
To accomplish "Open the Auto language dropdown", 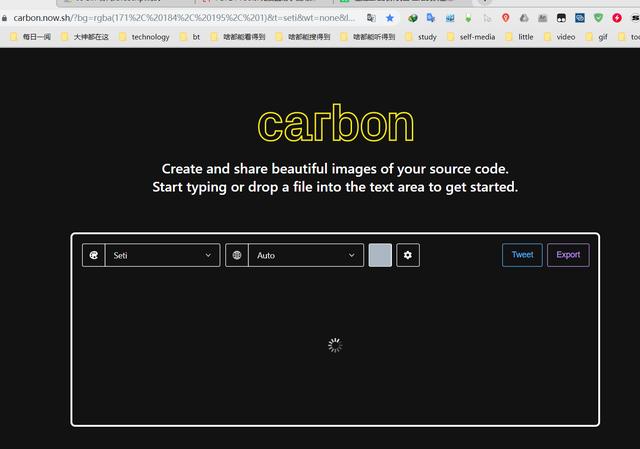I will (306, 255).
